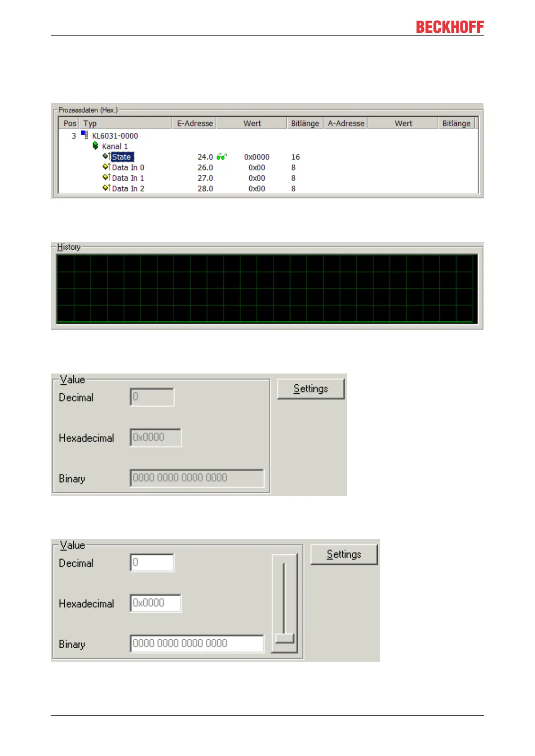Click Settings button beside disabled Value panel
Viewport: 535px width, 756px height.
pos(311,389)
